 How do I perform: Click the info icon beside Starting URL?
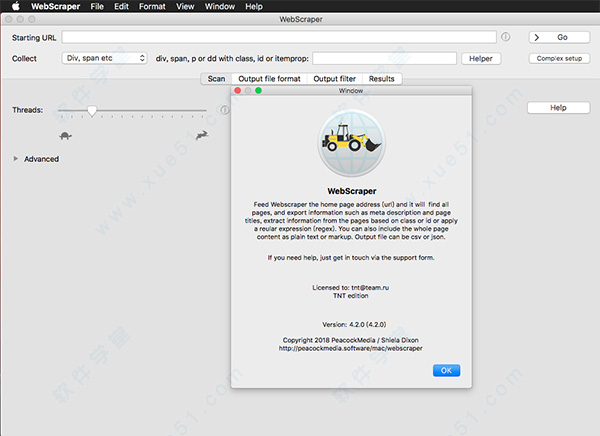click(x=505, y=37)
